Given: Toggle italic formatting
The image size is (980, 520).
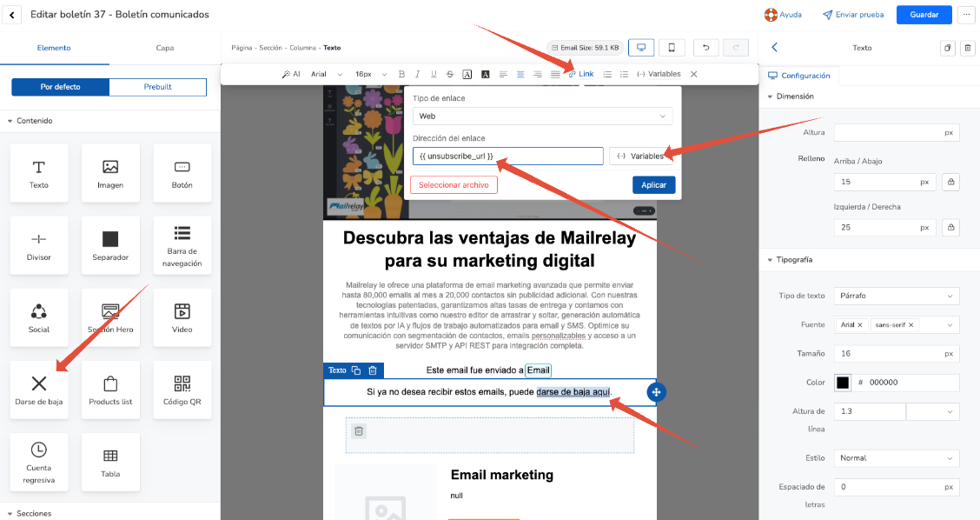Looking at the screenshot, I should (x=418, y=74).
